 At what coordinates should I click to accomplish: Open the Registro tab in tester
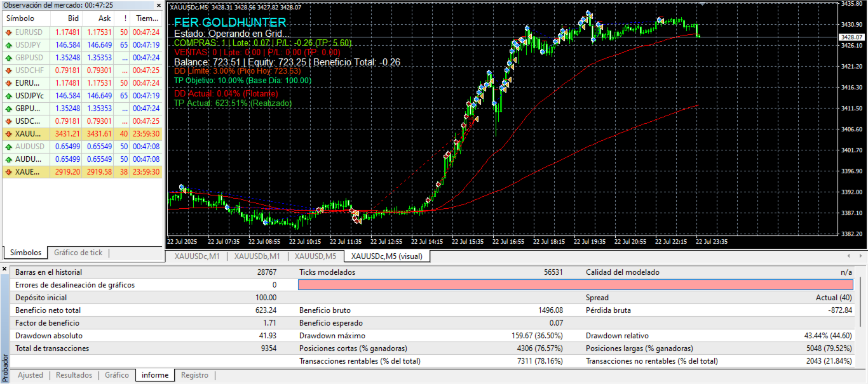pos(194,375)
